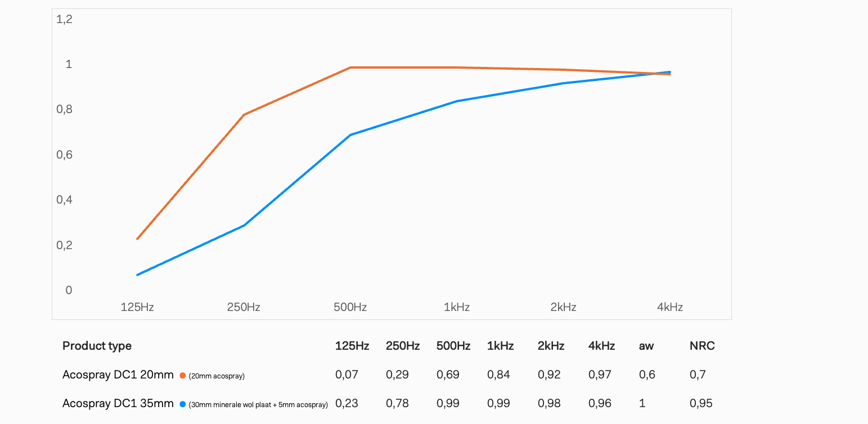Click the aw column header
The width and height of the screenshot is (868, 424).
(x=646, y=346)
